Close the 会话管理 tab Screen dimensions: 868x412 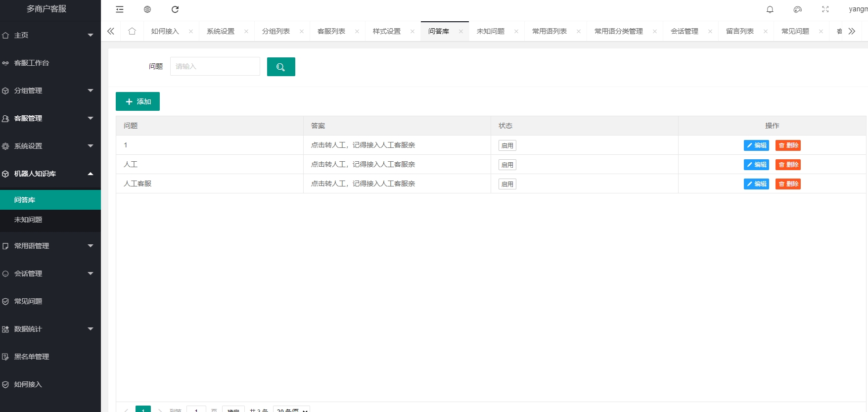[710, 31]
